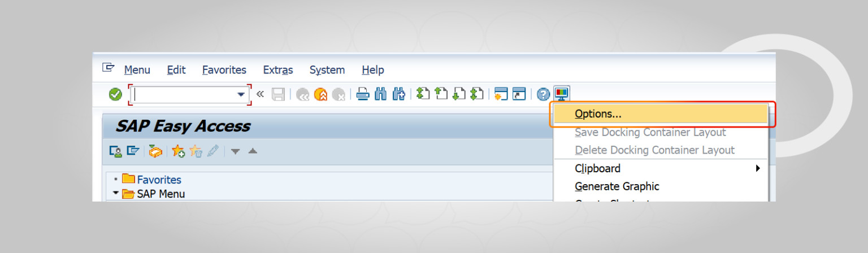This screenshot has height=253, width=868.
Task: Open the command field history dropdown
Action: pyautogui.click(x=241, y=94)
